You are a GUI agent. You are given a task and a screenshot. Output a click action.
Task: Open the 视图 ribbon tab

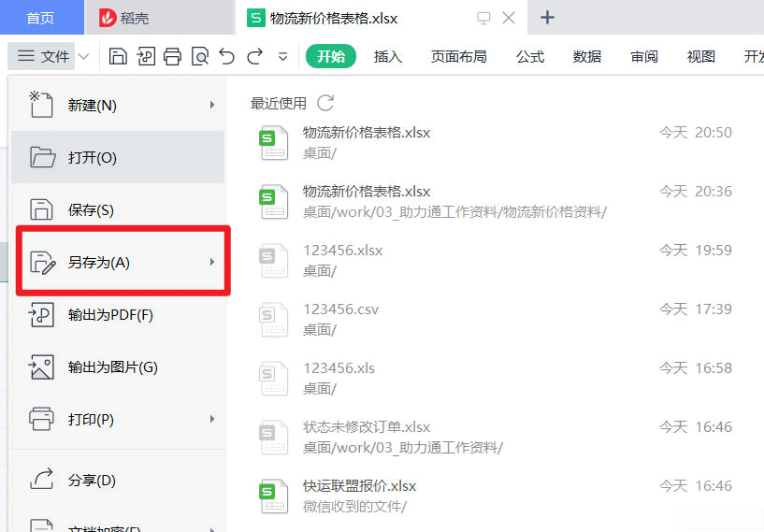[701, 56]
